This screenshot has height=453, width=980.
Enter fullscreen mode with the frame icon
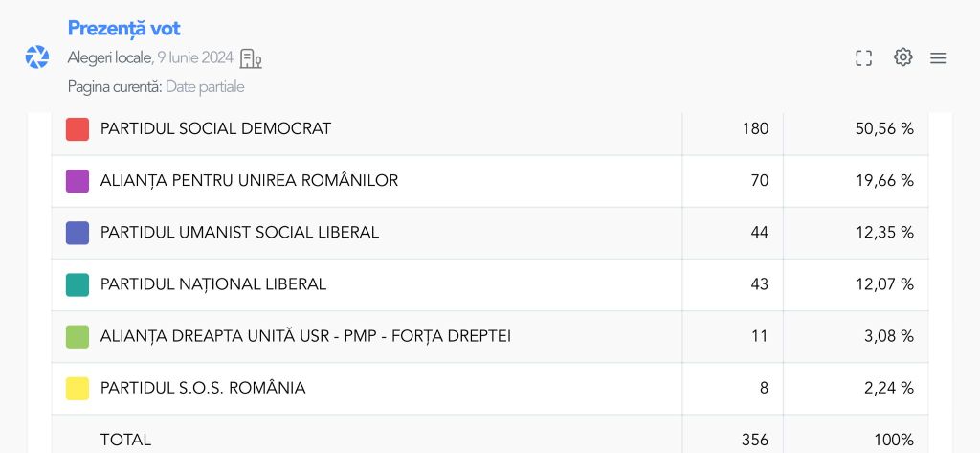tap(863, 58)
